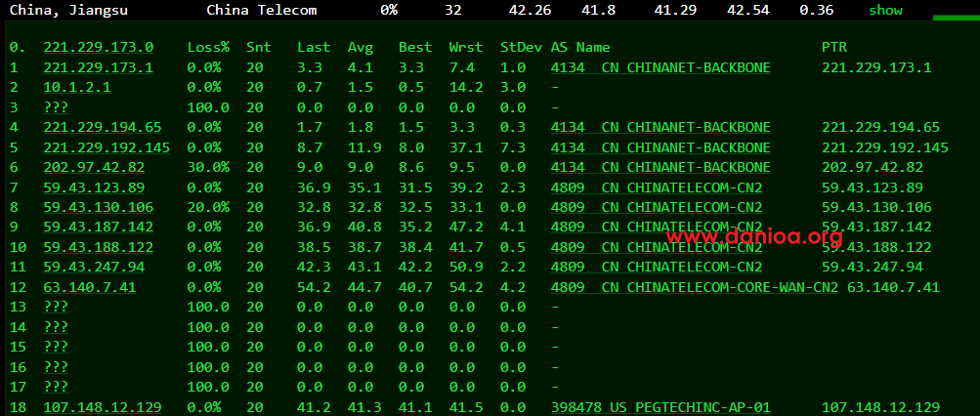980x416 pixels.
Task: Click the 'Avg' column header
Action: click(x=361, y=48)
